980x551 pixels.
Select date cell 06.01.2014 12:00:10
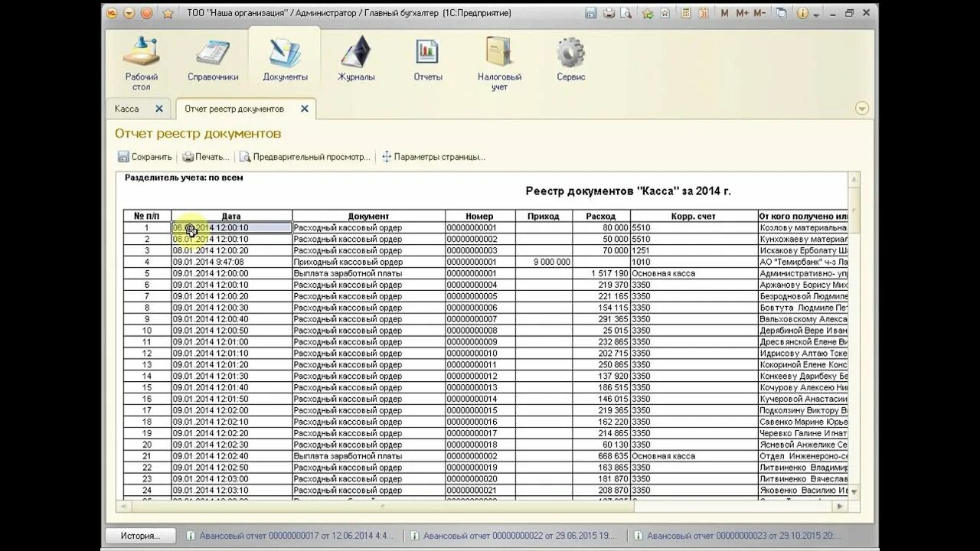point(231,228)
